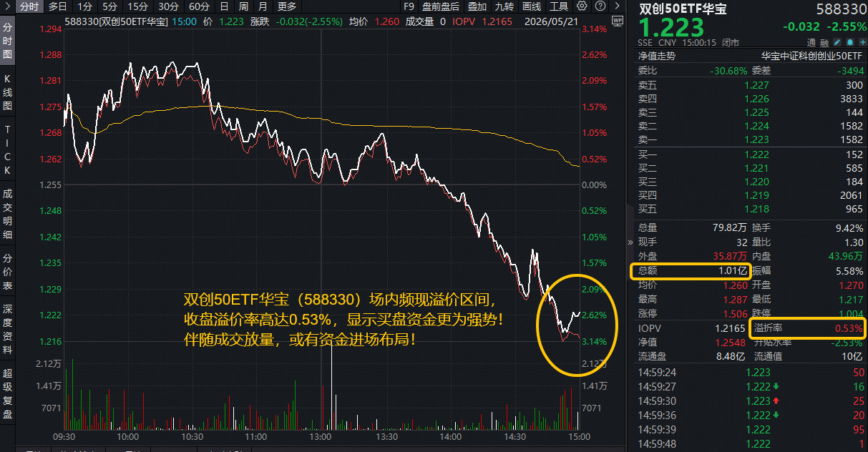Switch to the monthly 月 chart
Image resolution: width=868 pixels, height=452 pixels.
(263, 6)
